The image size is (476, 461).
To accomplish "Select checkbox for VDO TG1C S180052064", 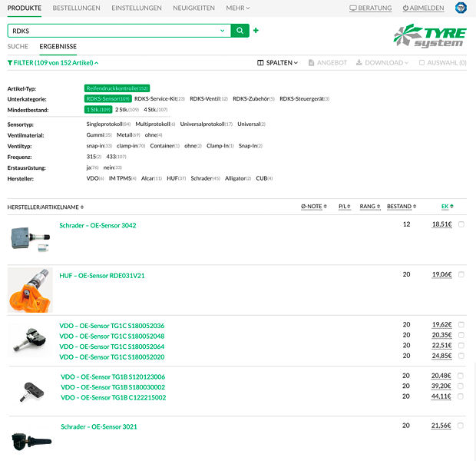I will point(461,345).
